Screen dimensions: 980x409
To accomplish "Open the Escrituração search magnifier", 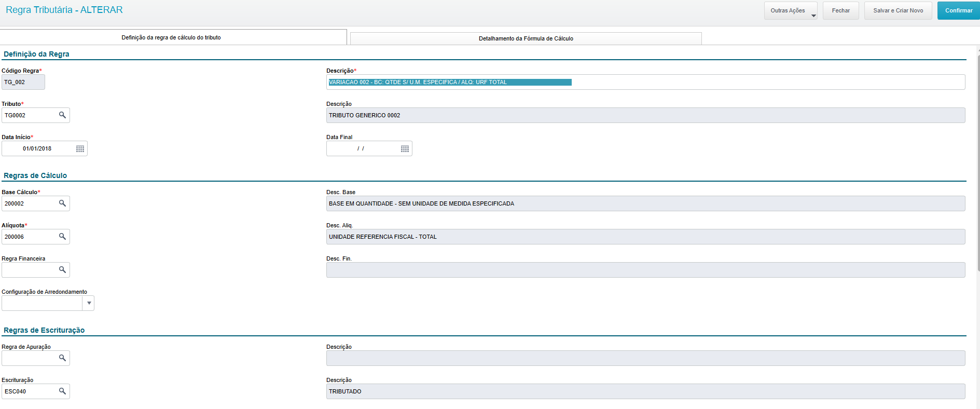I will (x=62, y=391).
